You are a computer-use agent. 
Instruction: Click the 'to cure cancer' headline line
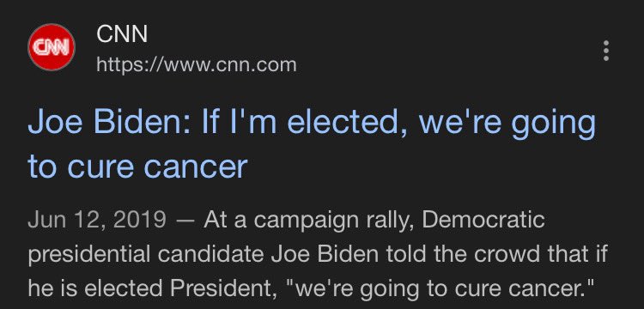pos(137,166)
